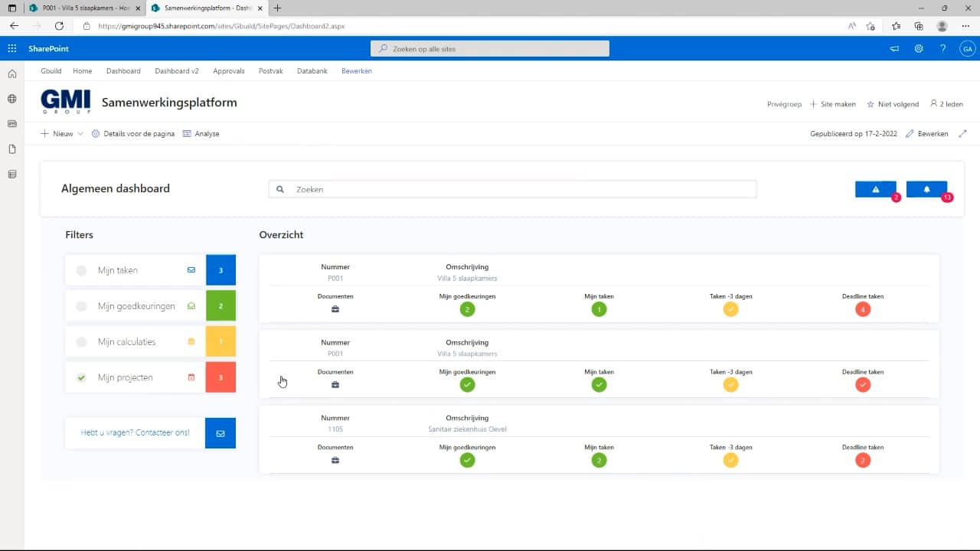Open My lists icon in left rail

11,174
